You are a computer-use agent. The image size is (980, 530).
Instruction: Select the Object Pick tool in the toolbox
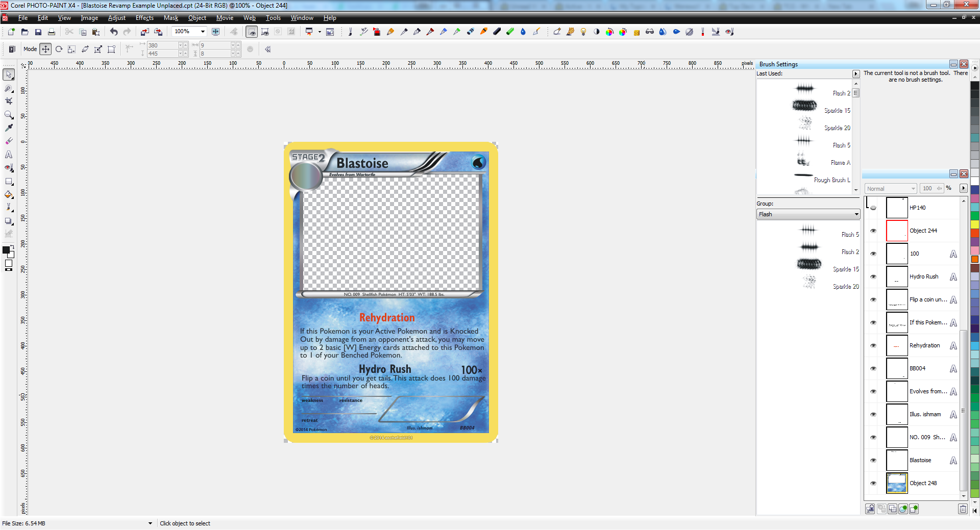(9, 74)
